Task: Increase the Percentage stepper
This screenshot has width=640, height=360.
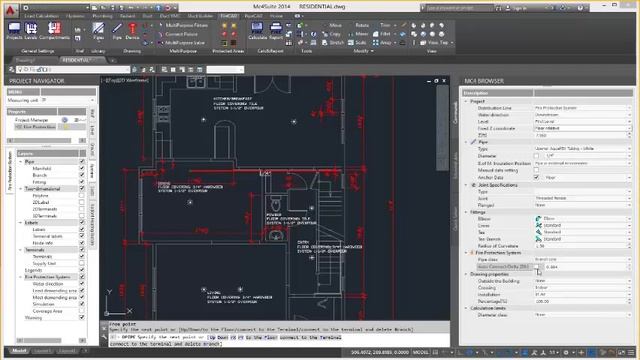Action: tap(629, 300)
